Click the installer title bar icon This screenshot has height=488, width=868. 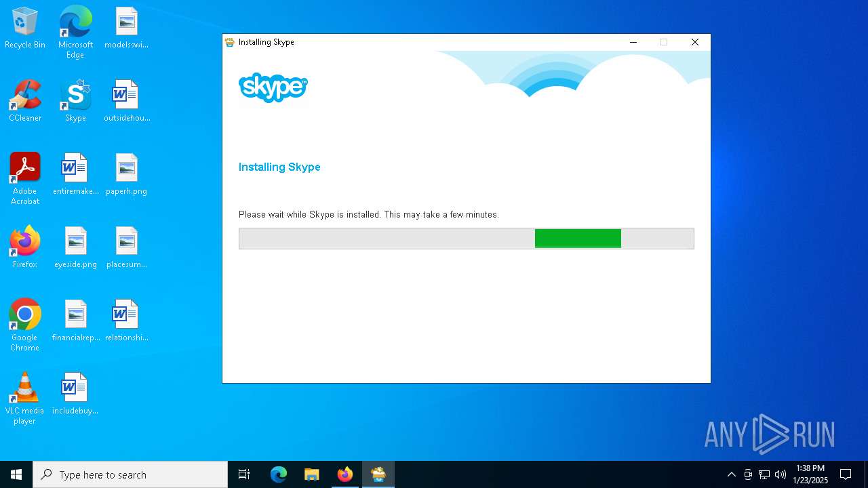230,42
